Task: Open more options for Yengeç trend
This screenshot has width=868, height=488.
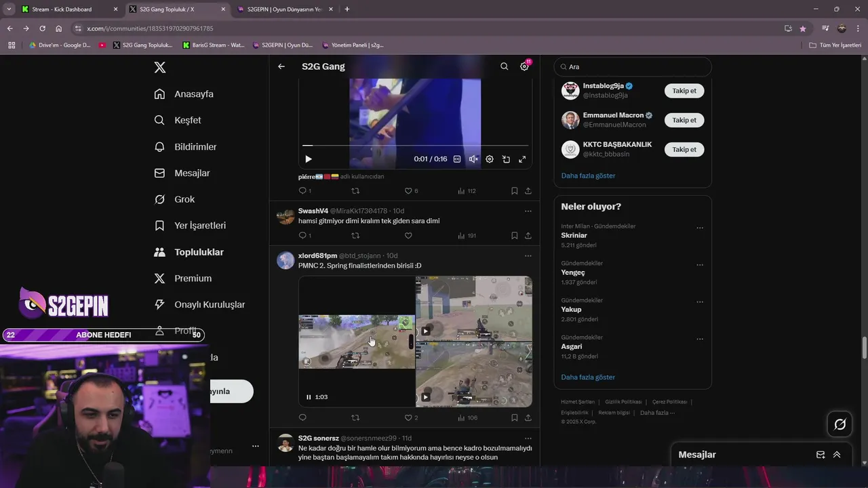Action: tap(700, 265)
